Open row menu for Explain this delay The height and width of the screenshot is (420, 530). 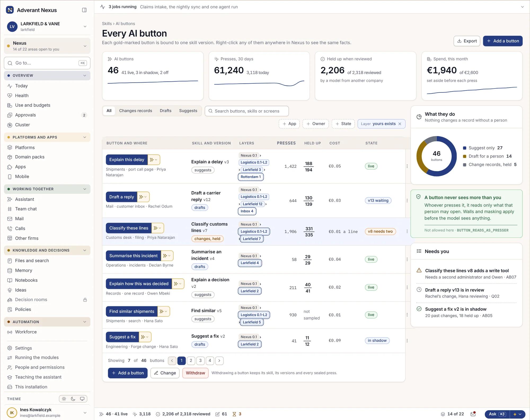pyautogui.click(x=407, y=166)
